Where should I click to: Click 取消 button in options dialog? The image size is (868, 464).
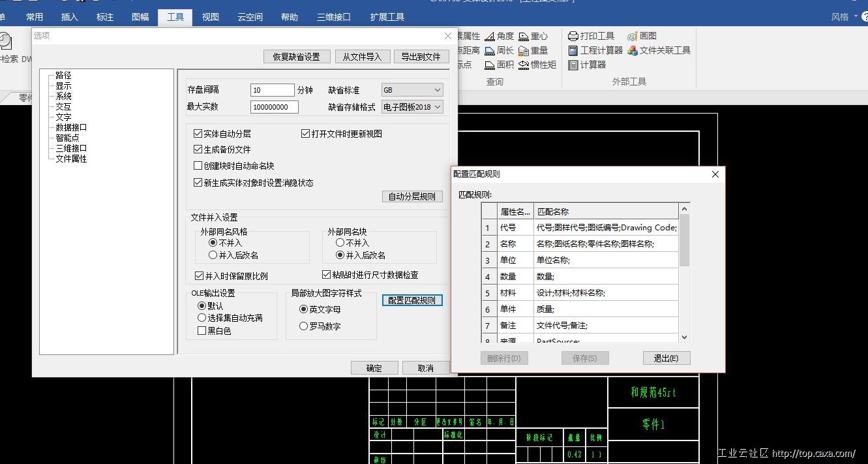[x=426, y=368]
